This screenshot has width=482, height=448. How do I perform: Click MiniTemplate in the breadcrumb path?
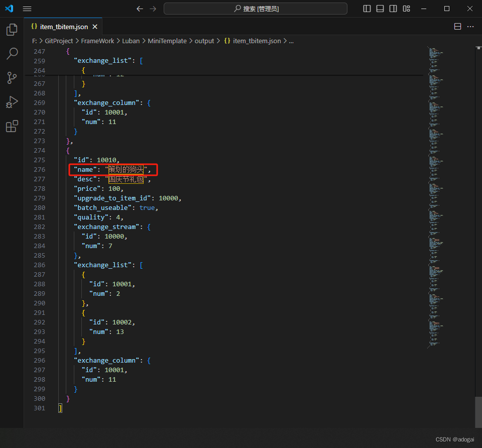[x=167, y=41]
